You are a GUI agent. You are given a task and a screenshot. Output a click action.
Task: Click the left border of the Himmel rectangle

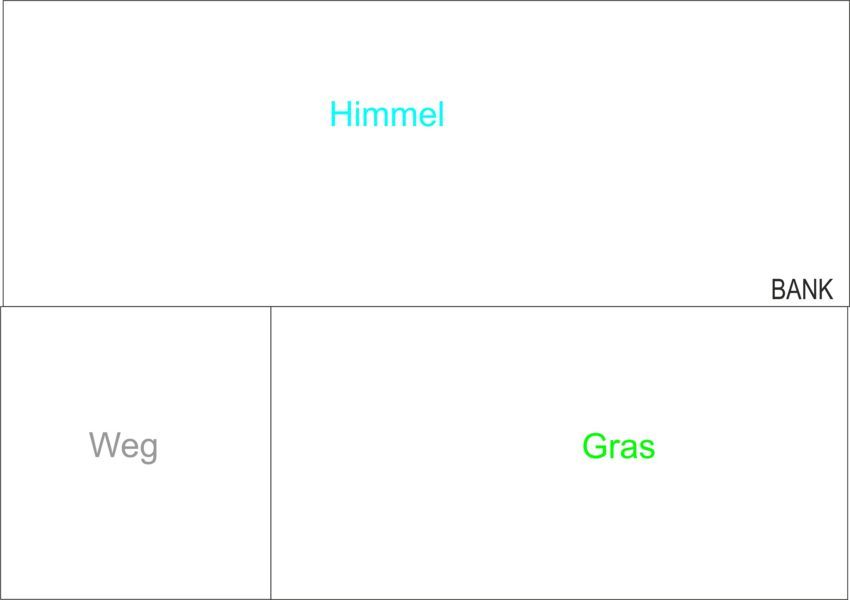coord(3,150)
